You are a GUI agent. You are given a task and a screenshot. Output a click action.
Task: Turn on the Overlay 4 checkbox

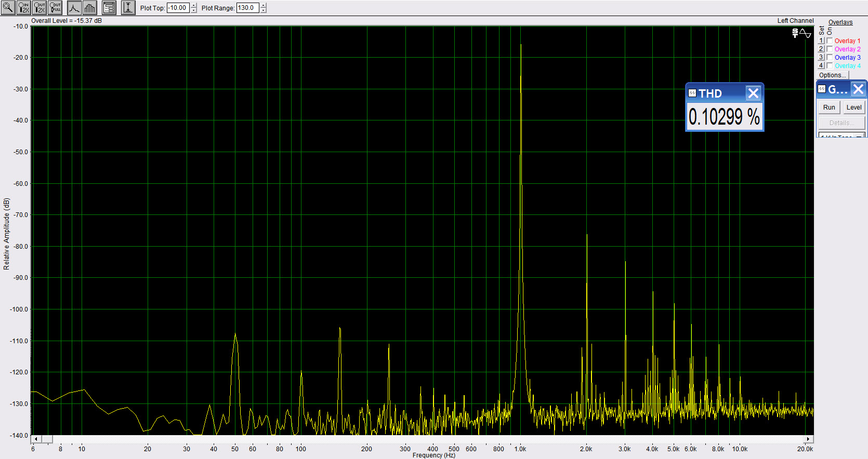(x=830, y=66)
